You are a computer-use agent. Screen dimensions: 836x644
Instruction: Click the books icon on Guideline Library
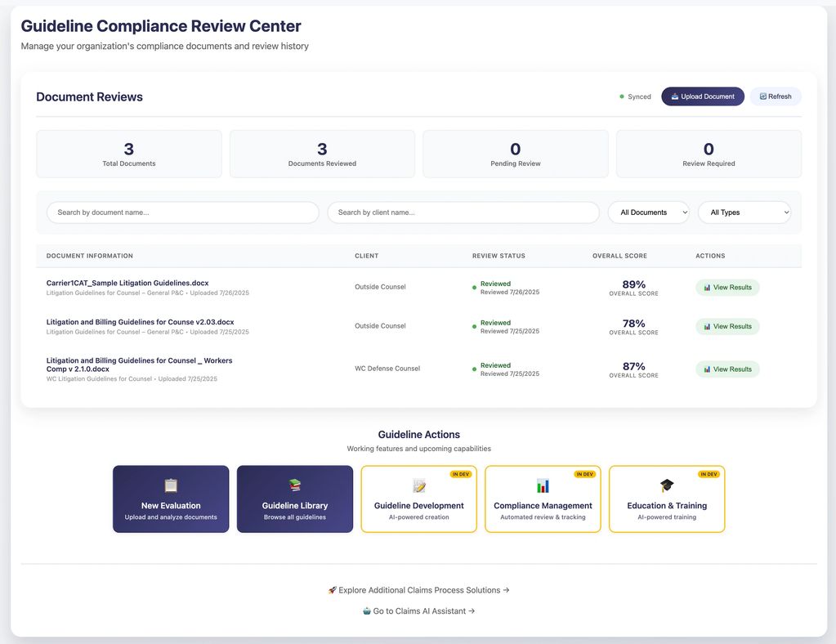coord(295,485)
